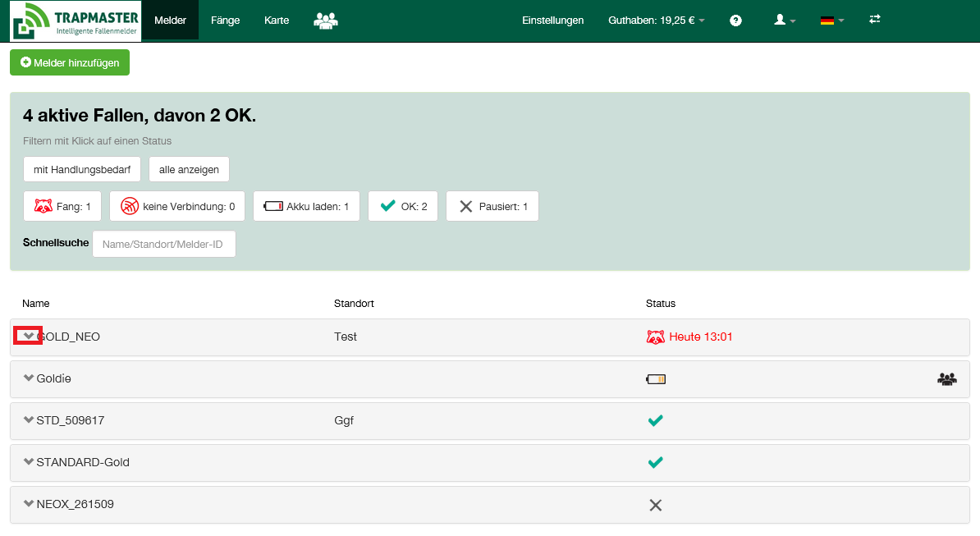The image size is (980, 536).
Task: Focus the Schnellsuche search field
Action: [x=163, y=244]
